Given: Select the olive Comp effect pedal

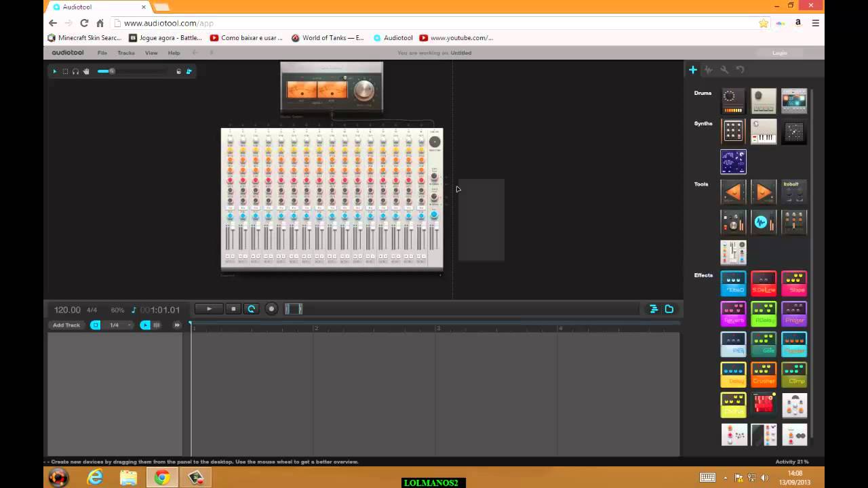Looking at the screenshot, I should (x=794, y=375).
